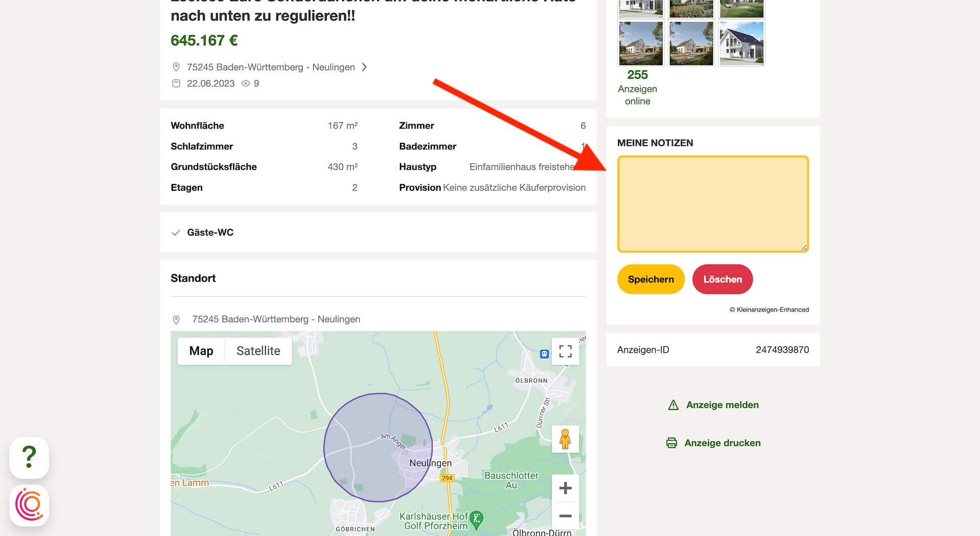Click the calendar icon next to 22.06.2023
980x536 pixels.
176,83
